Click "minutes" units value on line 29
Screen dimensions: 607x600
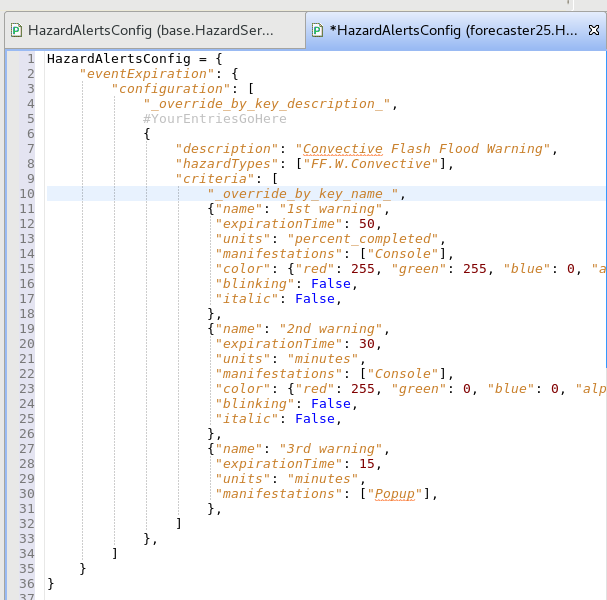click(x=322, y=479)
